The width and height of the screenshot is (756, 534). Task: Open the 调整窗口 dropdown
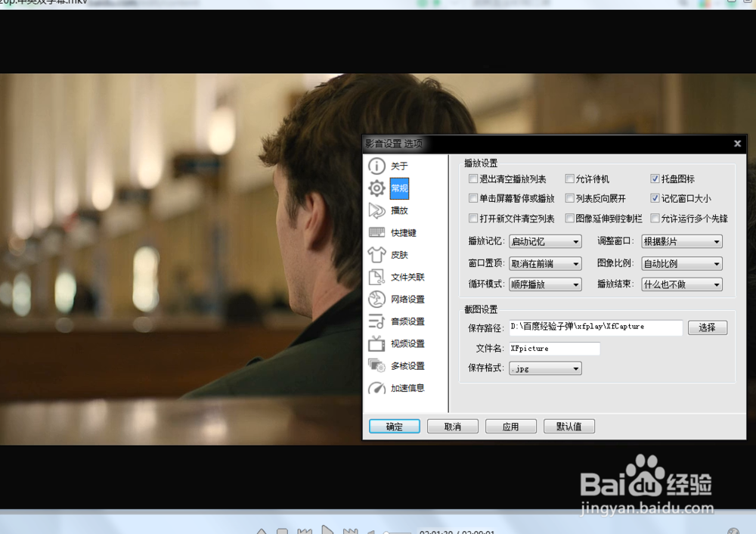tap(682, 241)
